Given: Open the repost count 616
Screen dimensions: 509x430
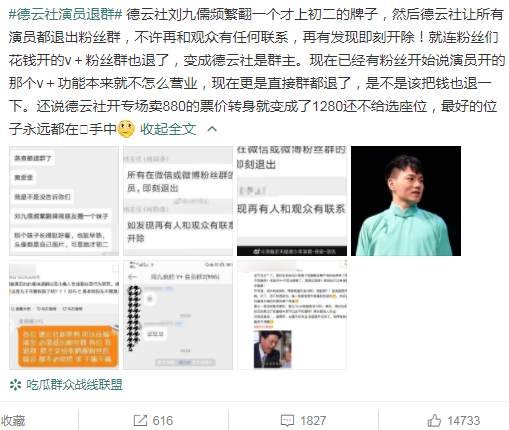Looking at the screenshot, I should tap(162, 421).
